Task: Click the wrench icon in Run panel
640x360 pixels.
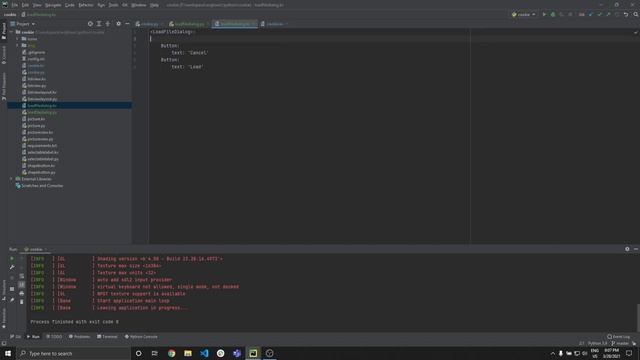Action: (12, 267)
